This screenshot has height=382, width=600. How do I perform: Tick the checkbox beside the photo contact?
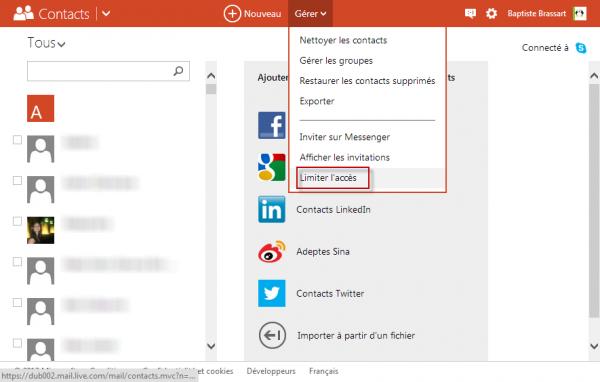click(x=17, y=221)
